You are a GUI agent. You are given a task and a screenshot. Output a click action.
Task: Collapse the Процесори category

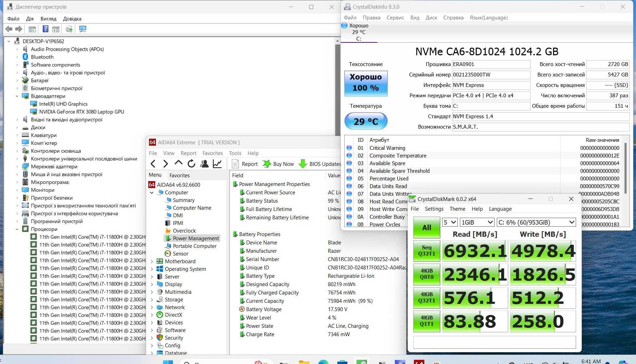tap(17, 229)
